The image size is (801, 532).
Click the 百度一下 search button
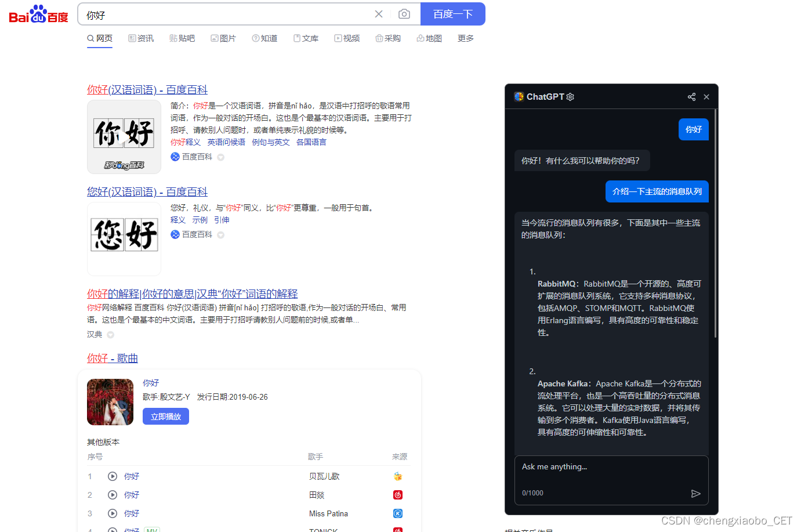click(x=453, y=14)
